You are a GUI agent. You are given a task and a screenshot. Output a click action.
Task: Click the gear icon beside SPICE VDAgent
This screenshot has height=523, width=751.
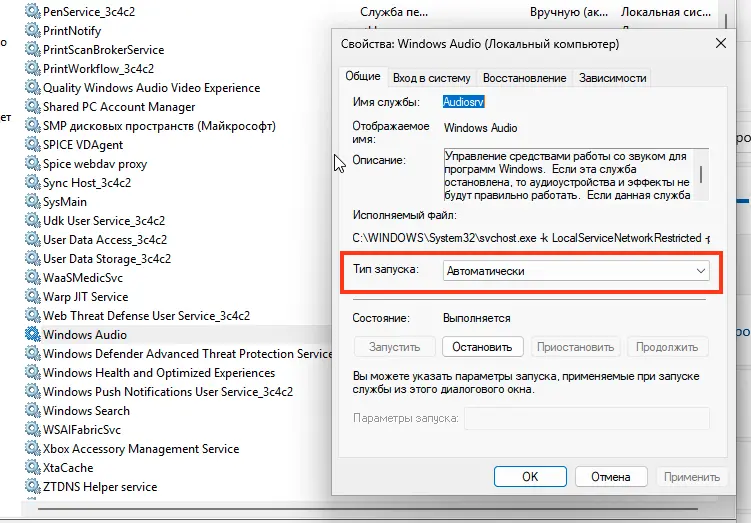coord(33,145)
